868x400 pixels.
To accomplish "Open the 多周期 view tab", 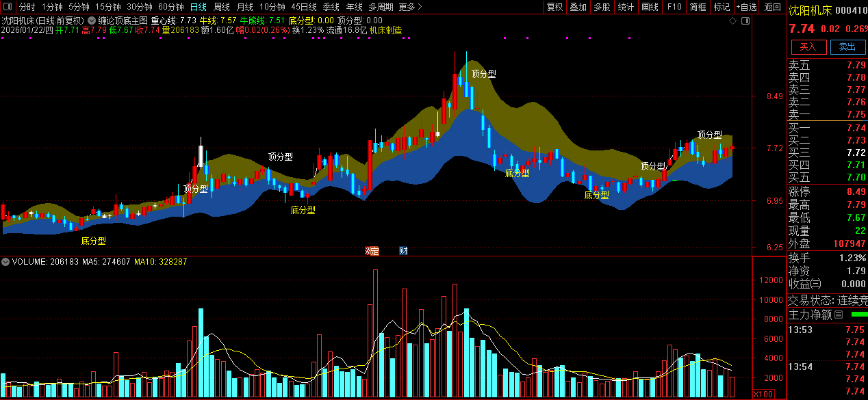I will [381, 7].
